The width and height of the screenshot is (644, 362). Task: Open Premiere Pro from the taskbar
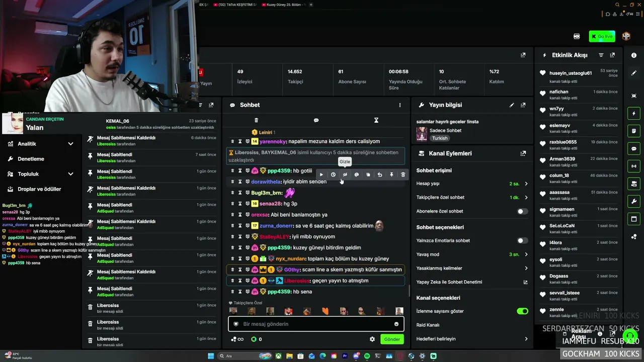[345, 356]
